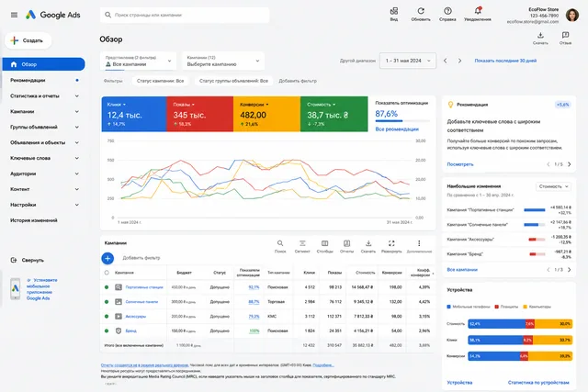
Task: Open the date range 1–31 мая 2024 dropdown
Action: 408,61
